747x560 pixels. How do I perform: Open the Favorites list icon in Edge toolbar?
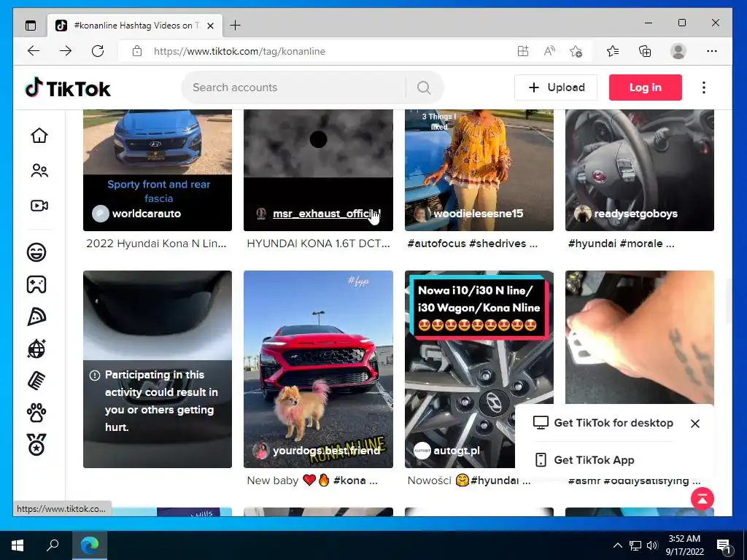pyautogui.click(x=613, y=51)
